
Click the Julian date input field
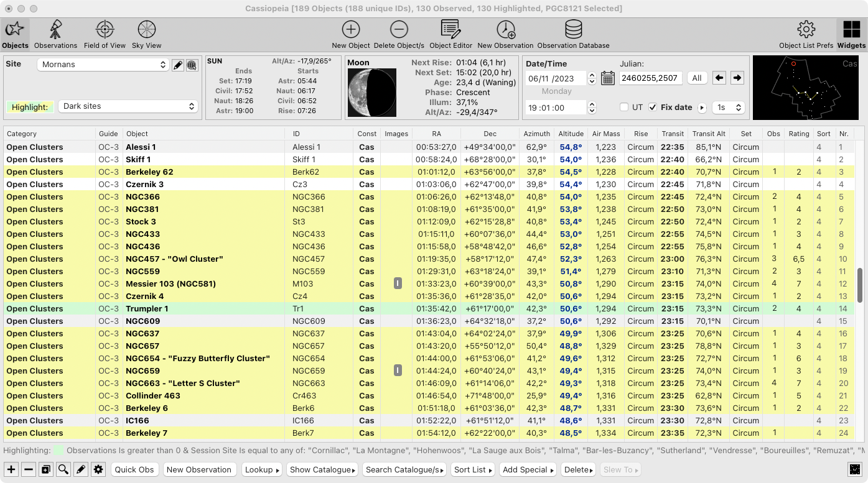pyautogui.click(x=651, y=78)
